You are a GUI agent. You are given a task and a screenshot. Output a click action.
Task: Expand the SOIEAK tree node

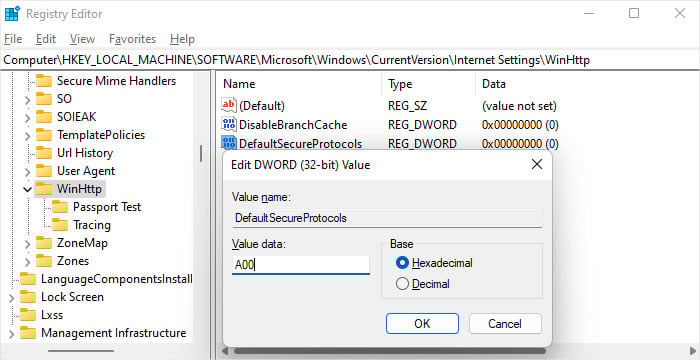(x=27, y=117)
